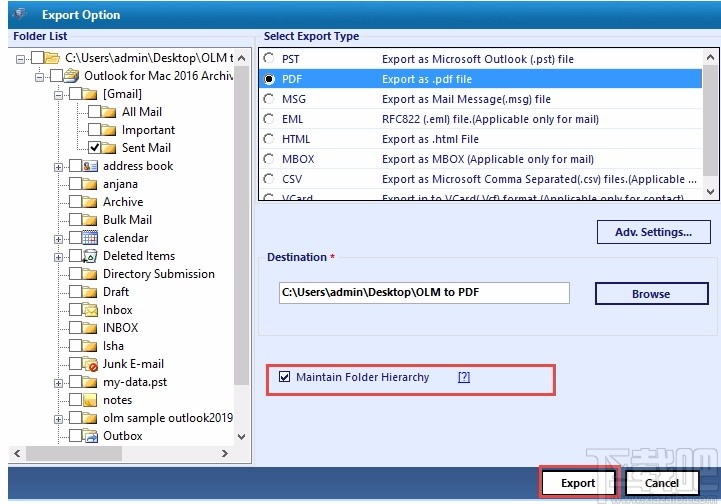The image size is (721, 504).
Task: Select the PDF export radio button
Action: click(269, 79)
